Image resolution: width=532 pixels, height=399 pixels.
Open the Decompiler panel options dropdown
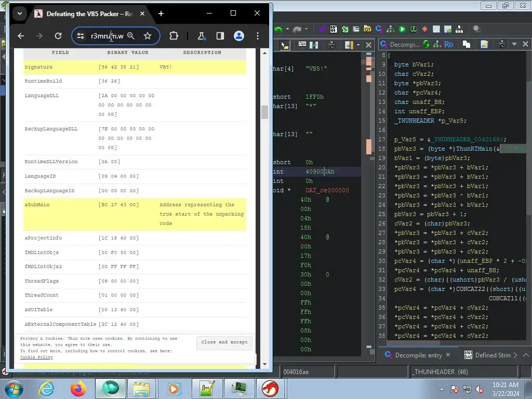(514, 44)
